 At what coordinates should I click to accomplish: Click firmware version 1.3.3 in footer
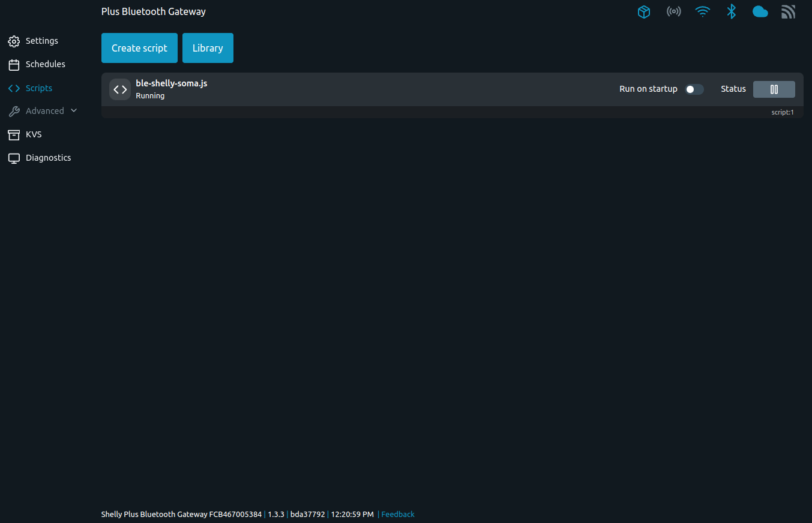click(x=276, y=515)
